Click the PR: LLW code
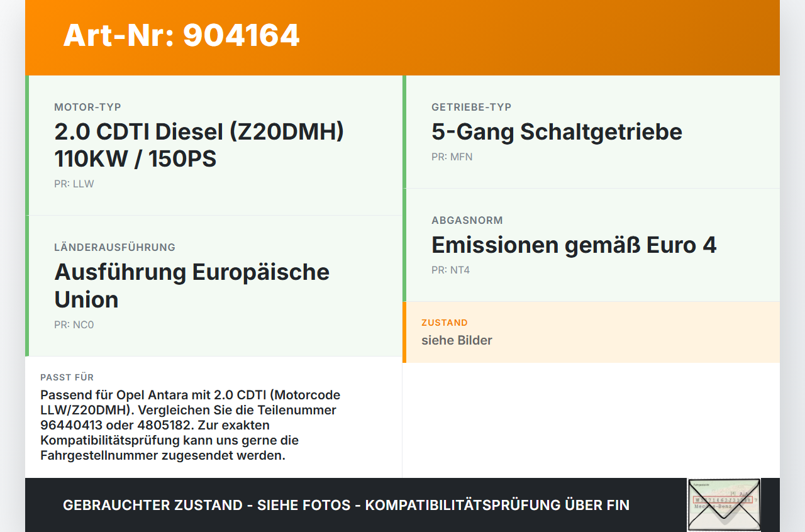The image size is (805, 532). 74,184
